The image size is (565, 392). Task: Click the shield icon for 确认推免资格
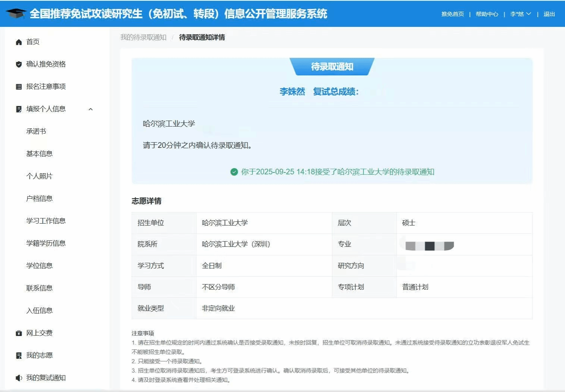(19, 64)
